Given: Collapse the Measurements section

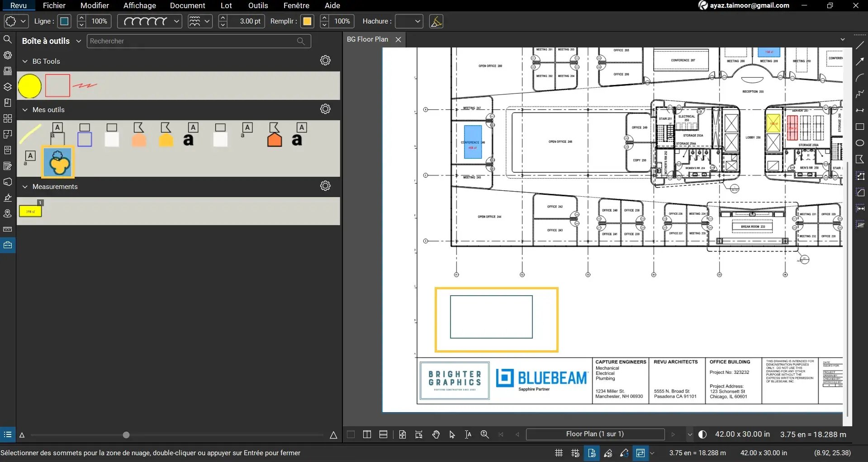Looking at the screenshot, I should point(25,186).
